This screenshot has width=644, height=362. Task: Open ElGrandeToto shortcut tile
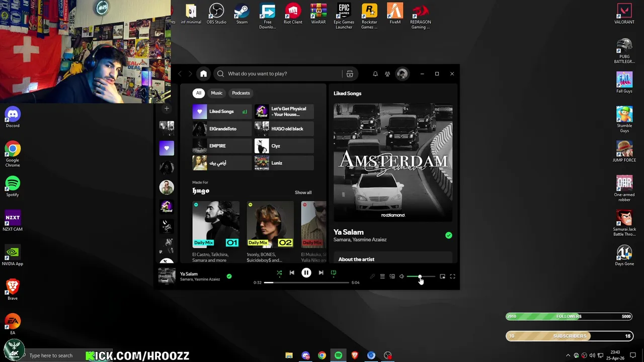(222, 129)
